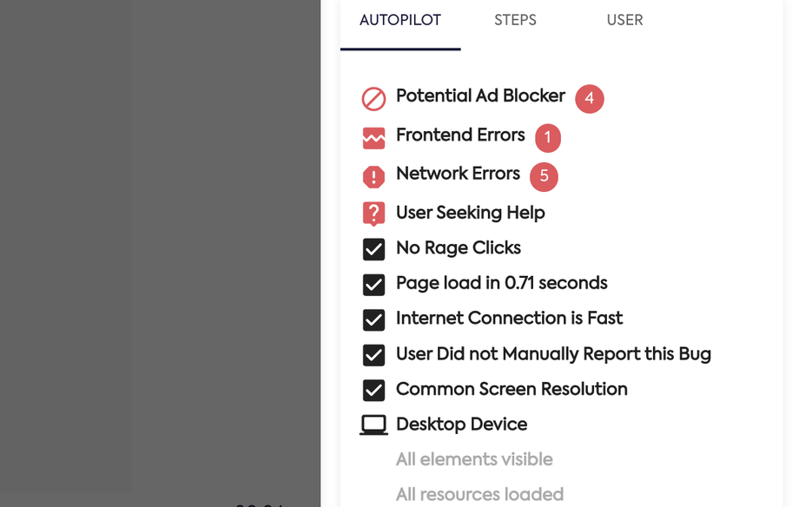Click the Network Errors exclamation icon
Viewport: 812px width, 507px height.
click(x=373, y=177)
